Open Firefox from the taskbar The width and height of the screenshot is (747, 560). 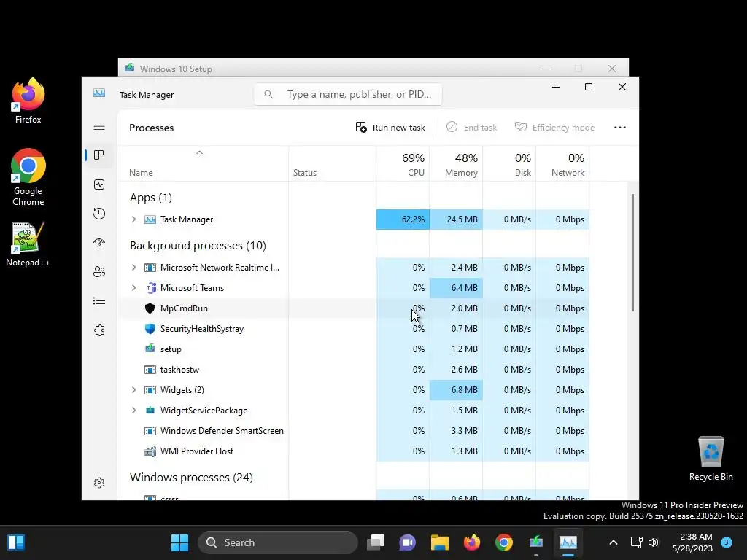[472, 542]
